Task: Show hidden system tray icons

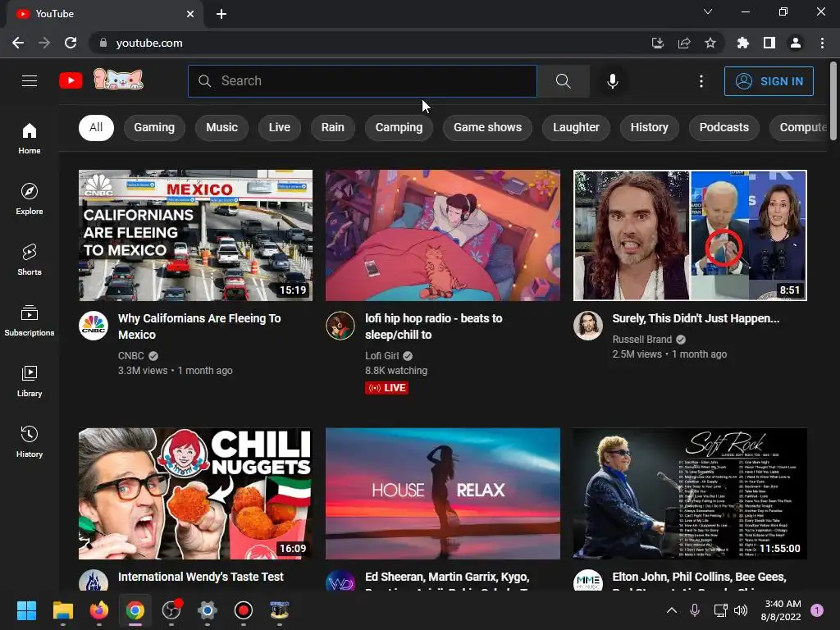Action: coord(671,610)
